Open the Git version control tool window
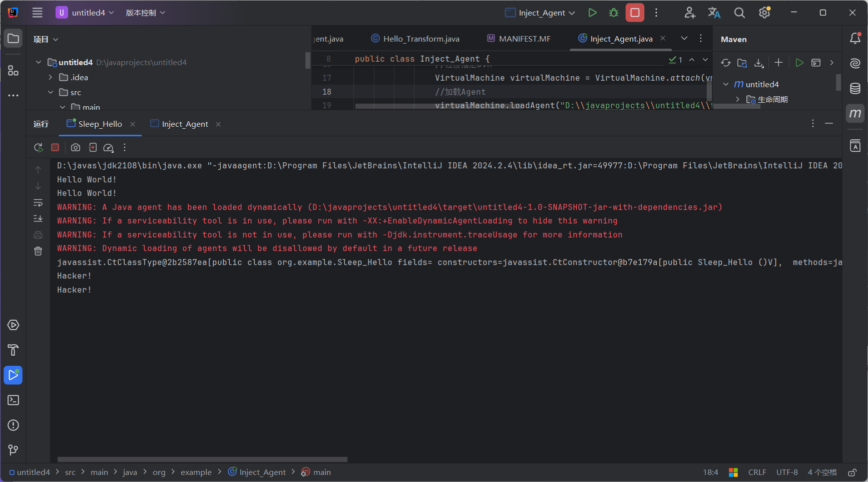868x482 pixels. pyautogui.click(x=13, y=450)
